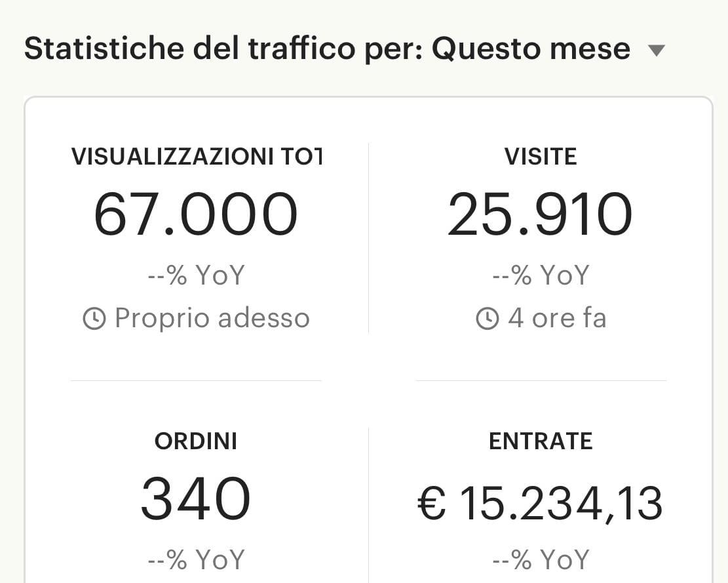
Task: Click the € 15.234,13 revenue figure
Action: click(540, 504)
